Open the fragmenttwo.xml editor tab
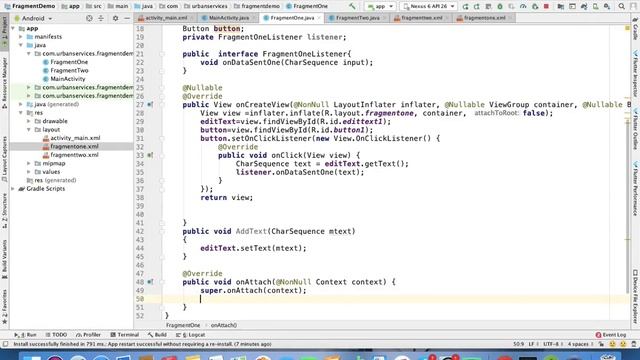 coord(421,18)
